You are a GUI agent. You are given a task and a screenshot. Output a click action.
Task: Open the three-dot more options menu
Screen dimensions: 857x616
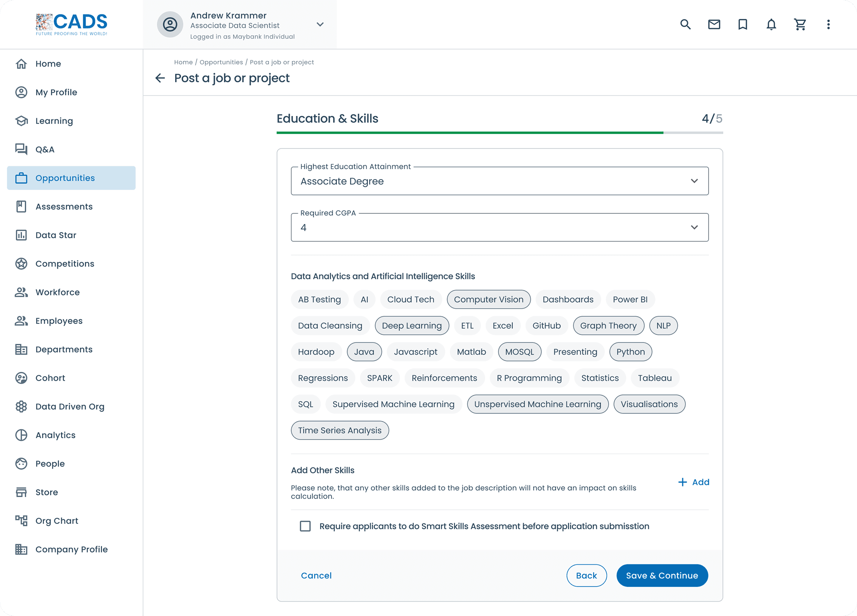(x=828, y=24)
